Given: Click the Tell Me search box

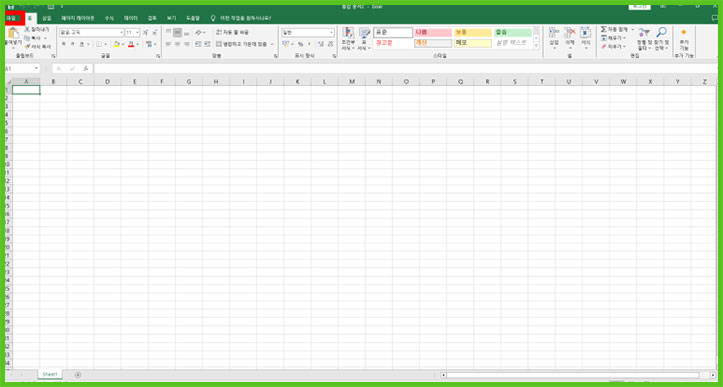Looking at the screenshot, I should click(241, 18).
